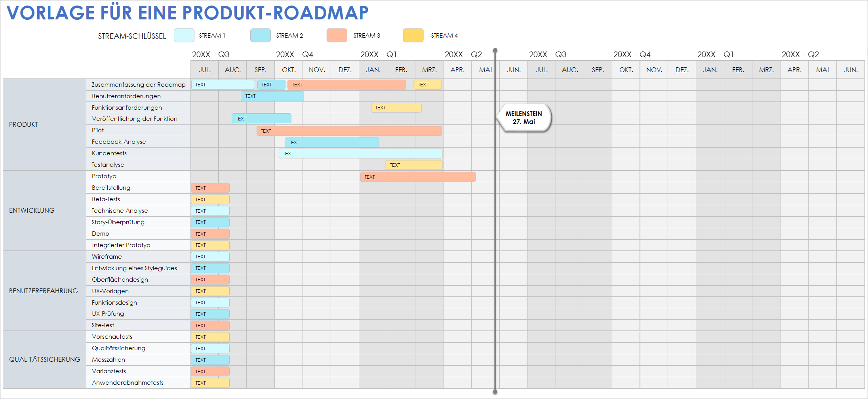
Task: Select the Wireframe light blue task bar
Action: tap(210, 257)
